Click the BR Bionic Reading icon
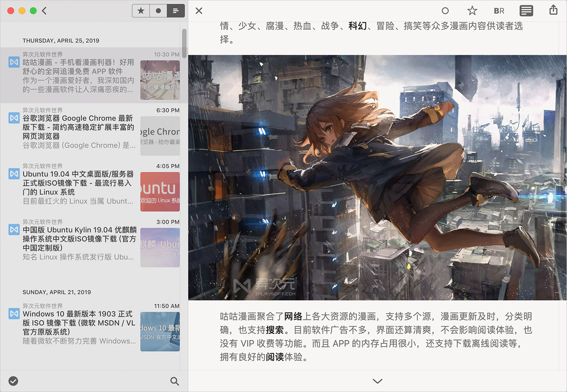Viewport: 567px width, 392px height. tap(499, 10)
